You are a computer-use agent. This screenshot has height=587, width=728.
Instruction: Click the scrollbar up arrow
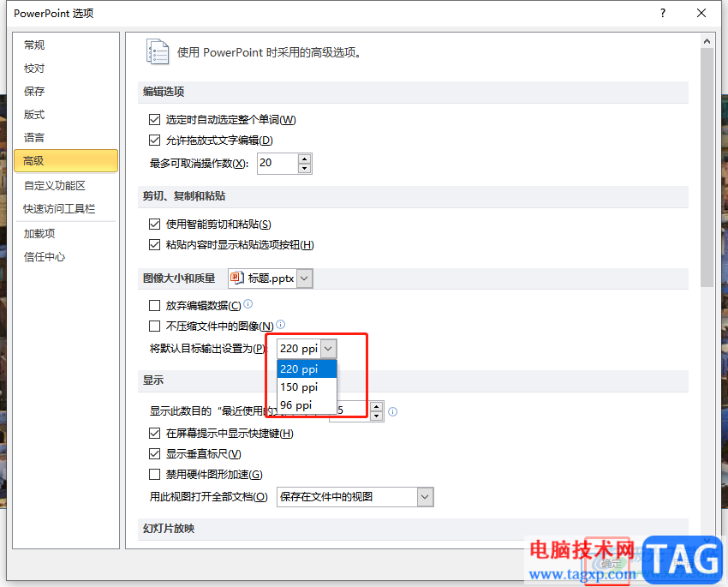[x=707, y=41]
